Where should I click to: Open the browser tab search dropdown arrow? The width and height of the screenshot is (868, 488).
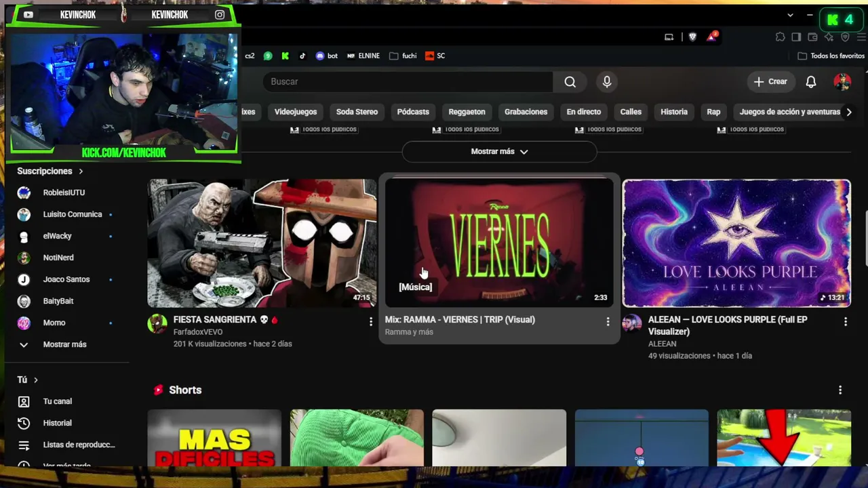coord(790,15)
